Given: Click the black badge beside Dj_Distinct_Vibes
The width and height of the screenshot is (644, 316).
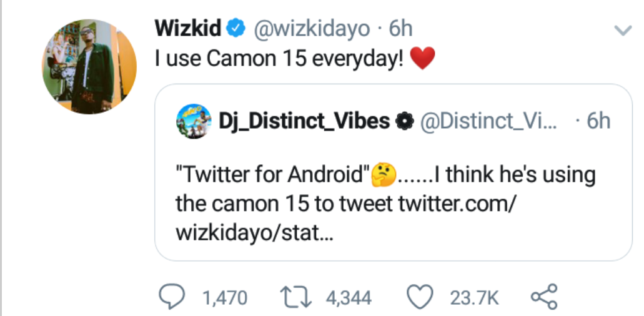Looking at the screenshot, I should pos(405,121).
